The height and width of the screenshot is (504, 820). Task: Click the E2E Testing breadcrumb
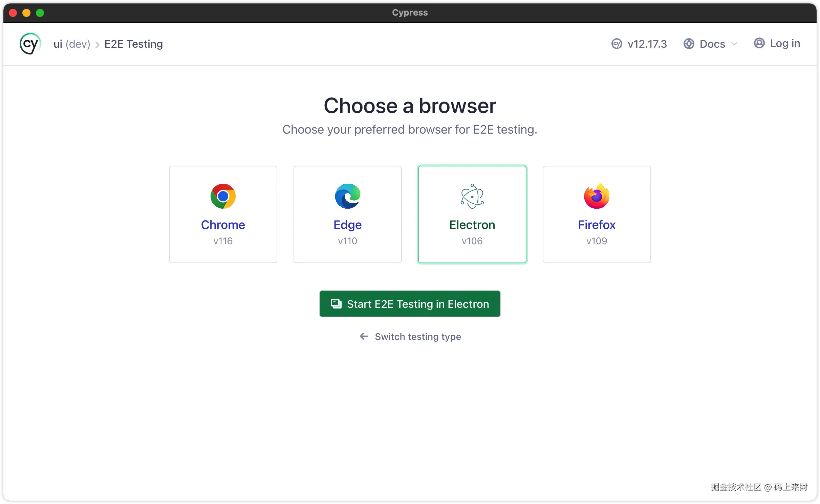pos(133,44)
